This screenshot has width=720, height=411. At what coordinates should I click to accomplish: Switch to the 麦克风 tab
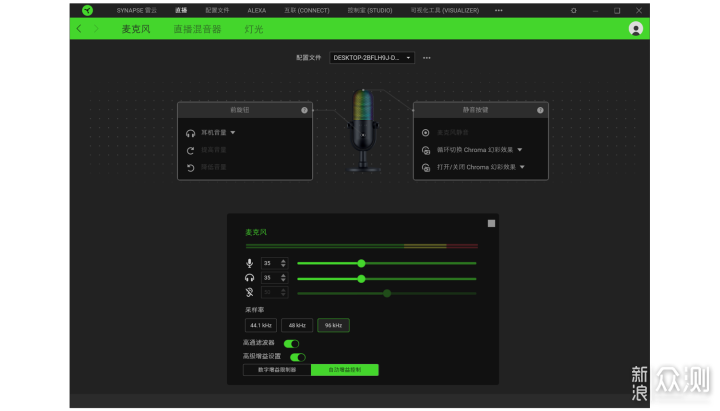136,29
